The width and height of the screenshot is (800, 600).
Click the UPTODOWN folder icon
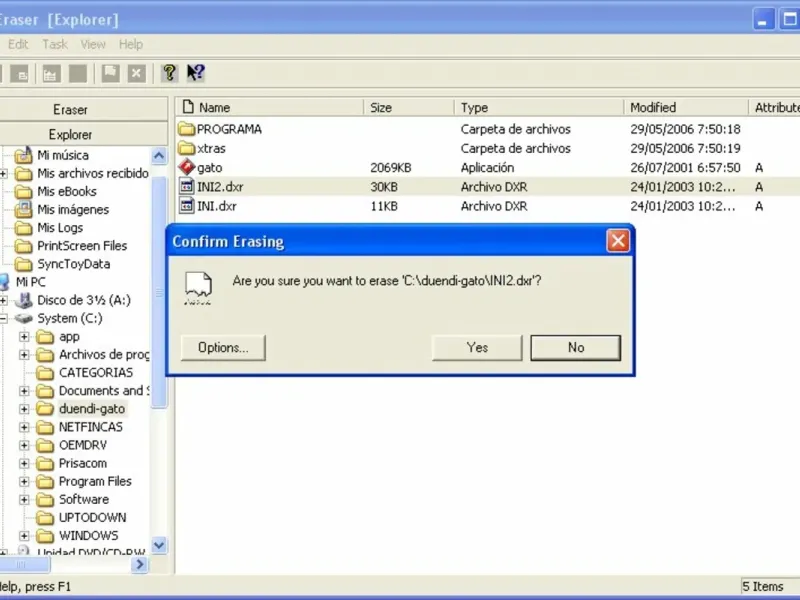coord(45,518)
